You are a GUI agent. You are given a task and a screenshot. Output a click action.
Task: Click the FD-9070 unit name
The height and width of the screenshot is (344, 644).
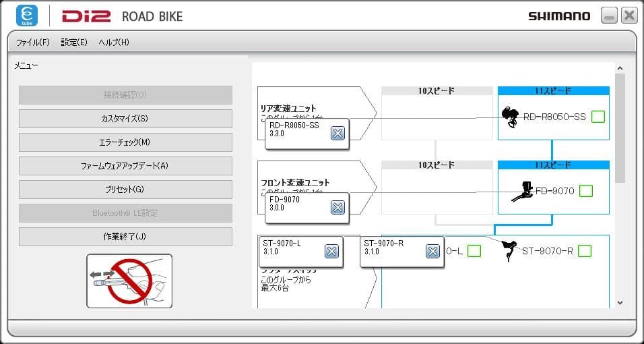[x=555, y=191]
